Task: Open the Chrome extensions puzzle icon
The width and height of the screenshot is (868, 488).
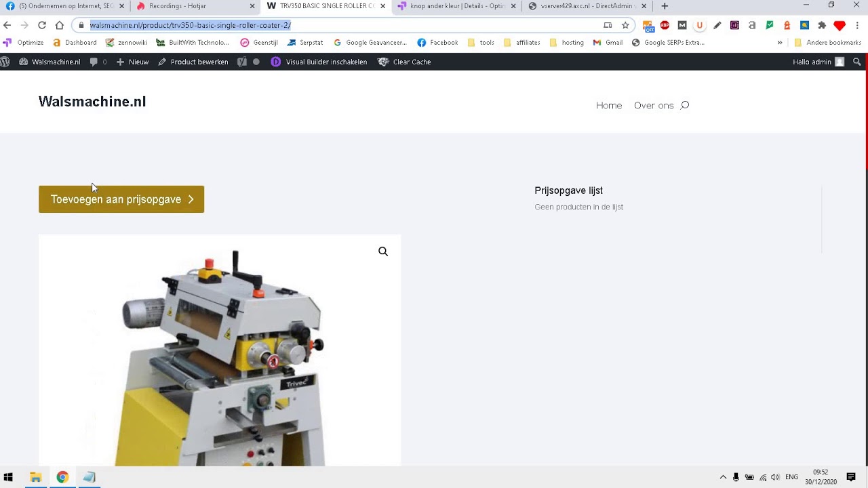Action: (822, 25)
